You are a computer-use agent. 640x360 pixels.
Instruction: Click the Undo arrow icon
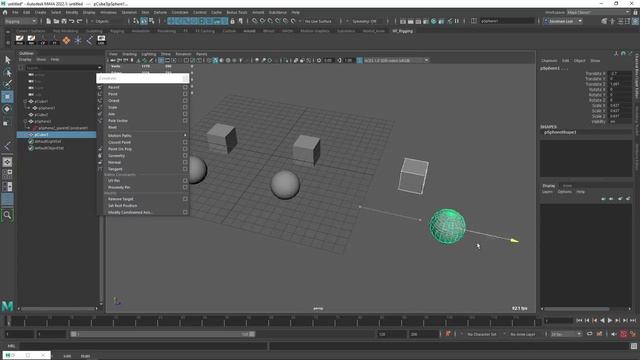click(x=72, y=21)
